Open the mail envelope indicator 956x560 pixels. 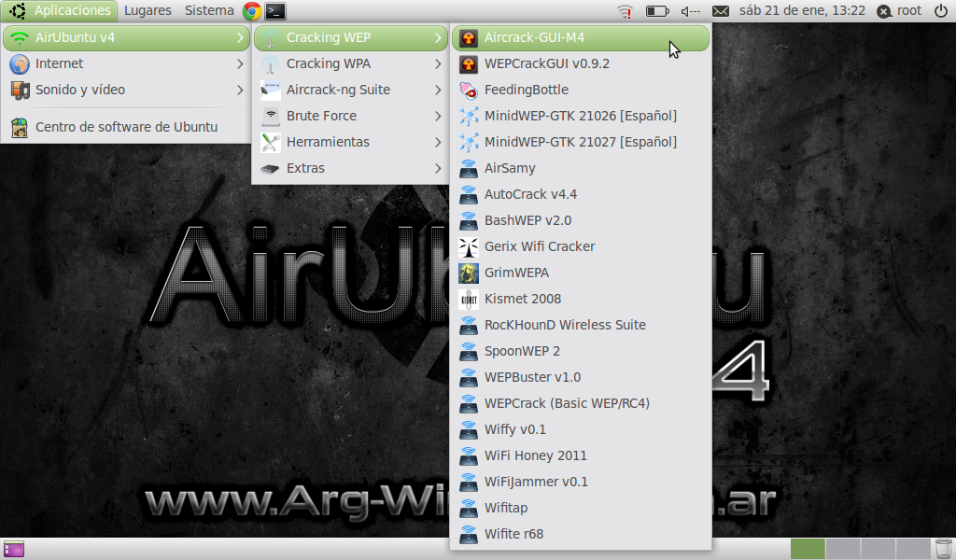coord(721,11)
